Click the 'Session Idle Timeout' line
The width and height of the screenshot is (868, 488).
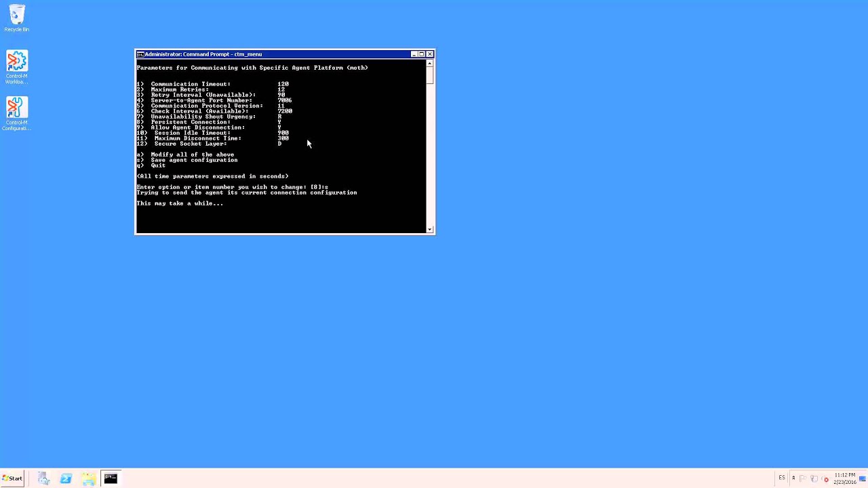coord(212,133)
